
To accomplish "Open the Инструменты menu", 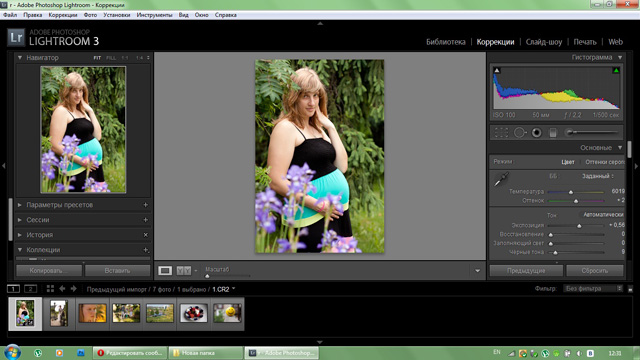I will tap(154, 15).
